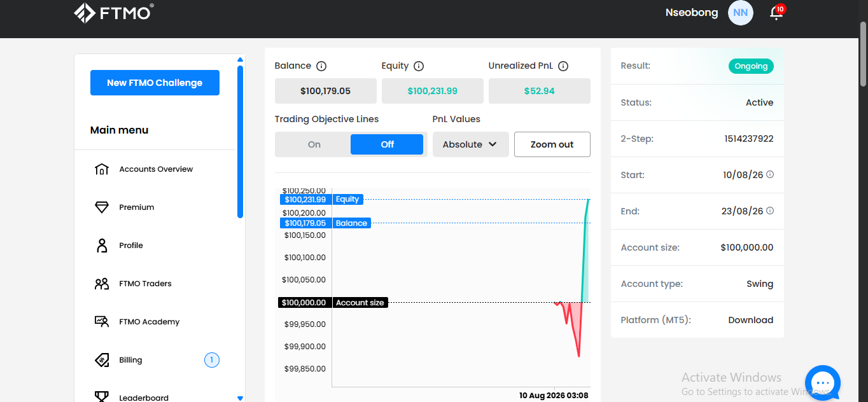Click the FTMO Academy icon
Screen dimensions: 868x402
[102, 322]
